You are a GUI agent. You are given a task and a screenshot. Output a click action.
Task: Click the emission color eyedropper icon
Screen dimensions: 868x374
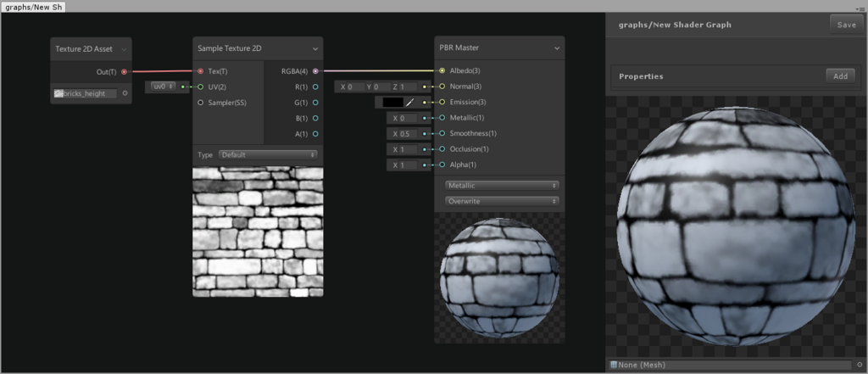coord(409,103)
